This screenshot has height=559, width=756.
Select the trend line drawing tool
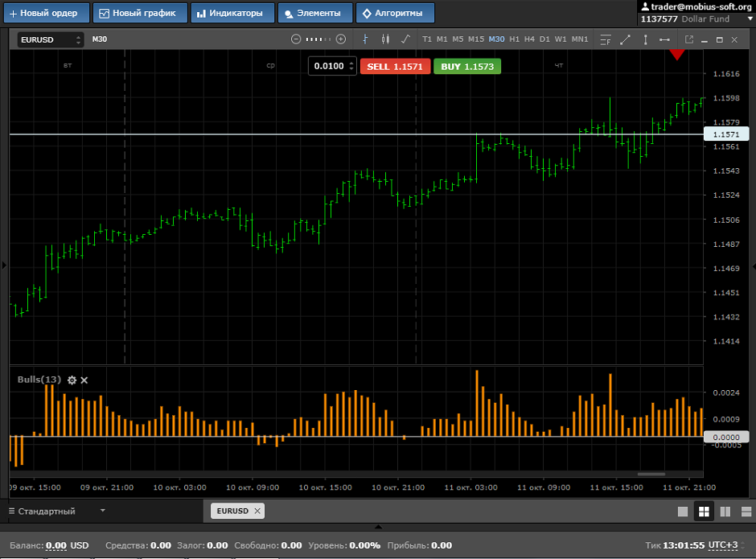626,40
